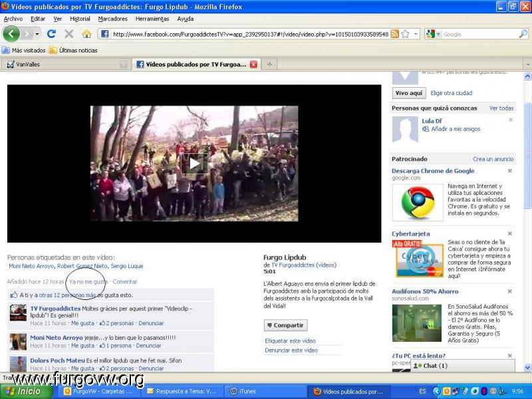Switch to the VanValles tab
This screenshot has height=399, width=532.
[x=66, y=64]
